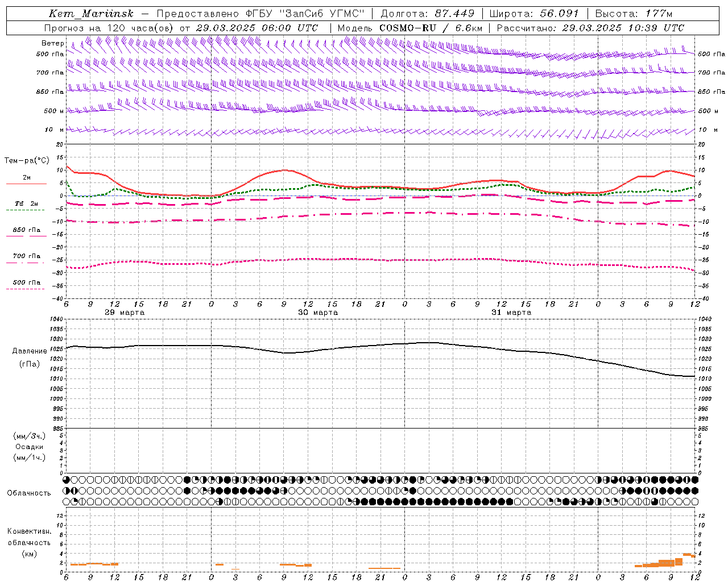Click the "500 гПа" legend entry above dotted line
Image resolution: width=728 pixels, height=582 pixels.
pyautogui.click(x=27, y=282)
